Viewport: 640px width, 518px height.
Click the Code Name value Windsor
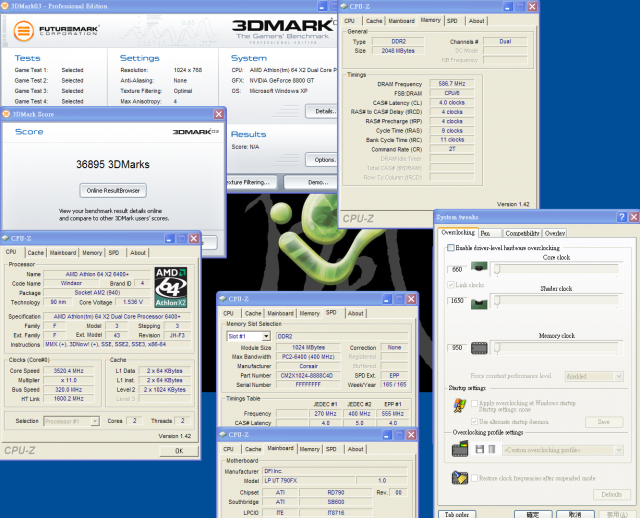tap(71, 283)
